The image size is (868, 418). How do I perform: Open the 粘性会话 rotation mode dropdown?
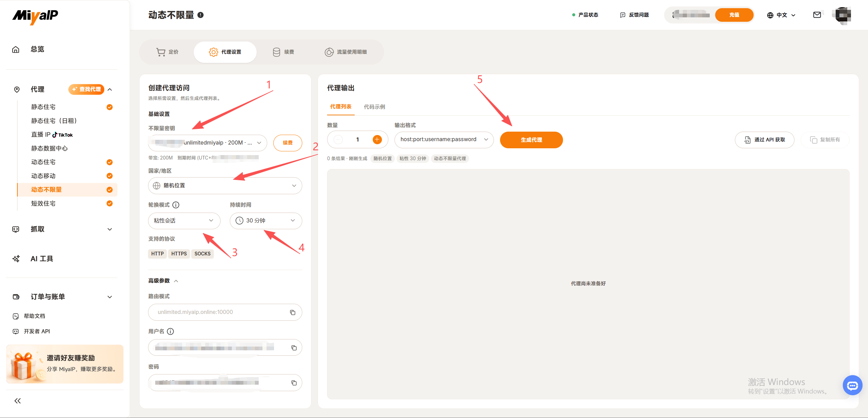[x=184, y=221]
